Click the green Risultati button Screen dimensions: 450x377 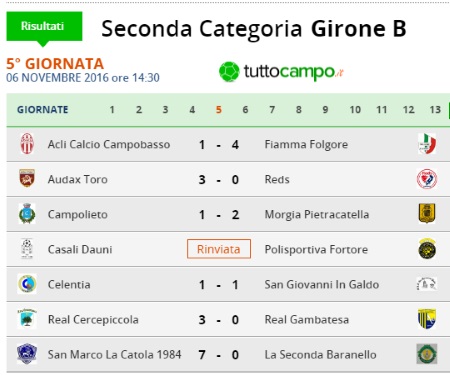44,26
